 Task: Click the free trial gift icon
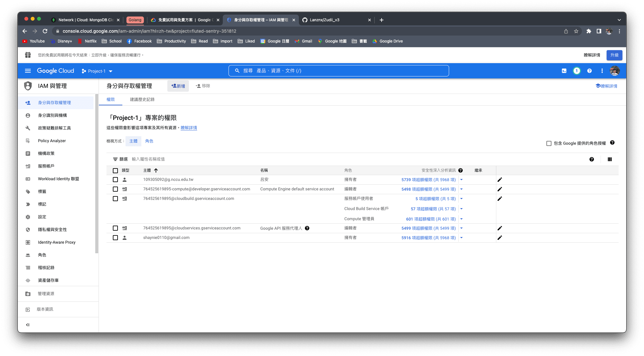[28, 55]
